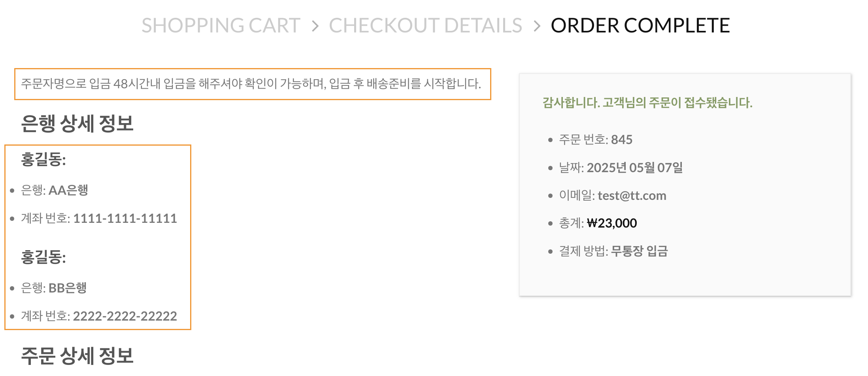Image resolution: width=868 pixels, height=376 pixels.
Task: Click the 은행 상세 정보 heading
Action: [77, 123]
